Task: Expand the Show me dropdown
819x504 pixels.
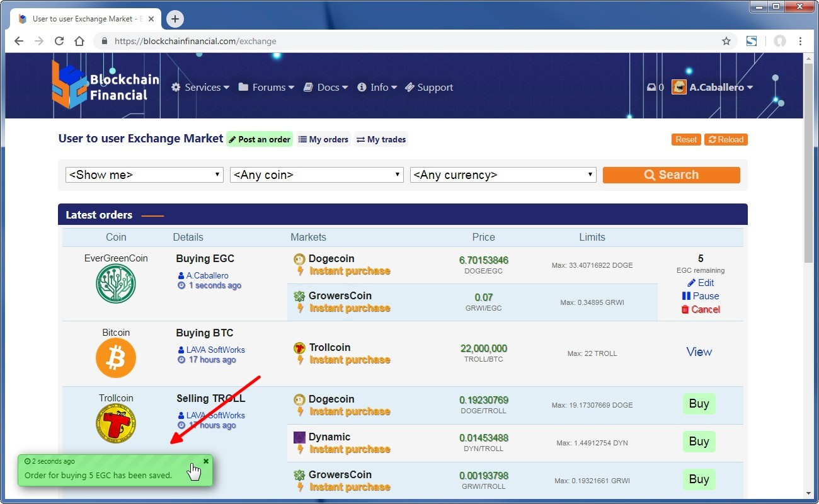Action: point(144,175)
